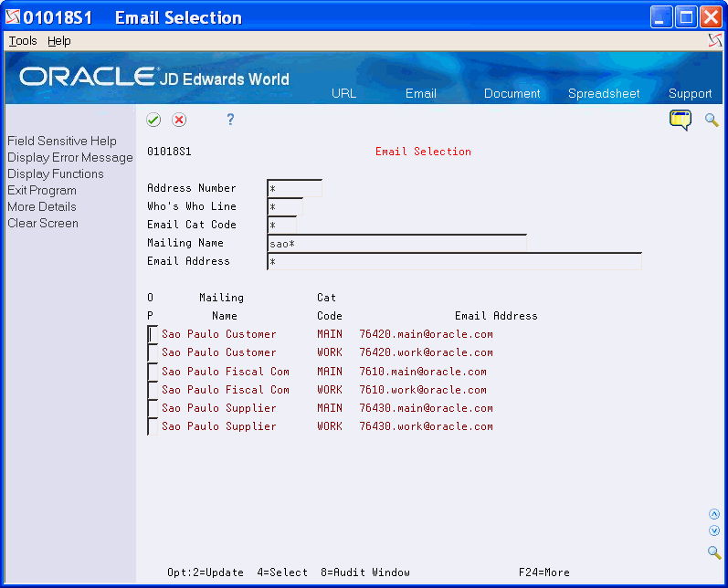This screenshot has height=588, width=728.
Task: Click the red X cancel icon
Action: click(179, 120)
